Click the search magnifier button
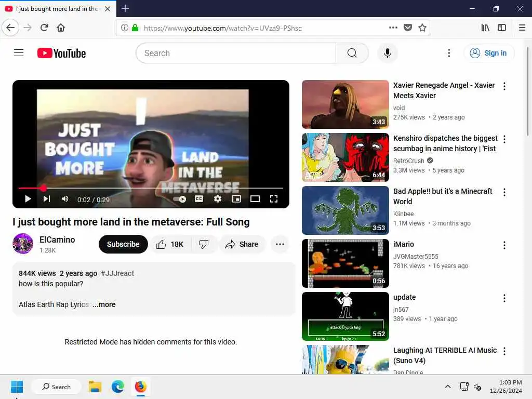This screenshot has height=399, width=532. coord(352,53)
